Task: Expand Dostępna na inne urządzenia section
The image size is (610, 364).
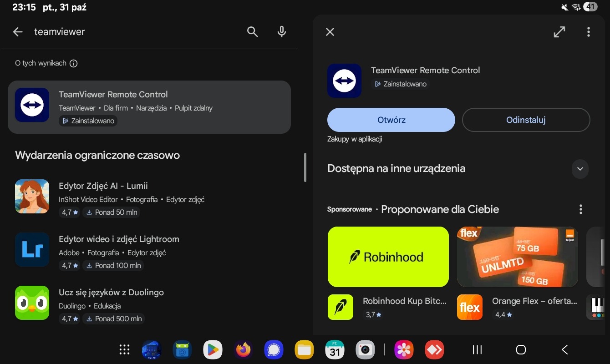Action: click(579, 169)
